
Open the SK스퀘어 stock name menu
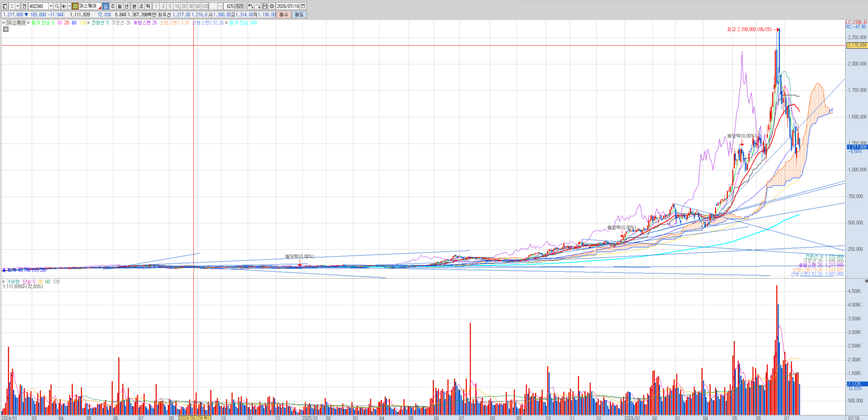pyautogui.click(x=90, y=6)
